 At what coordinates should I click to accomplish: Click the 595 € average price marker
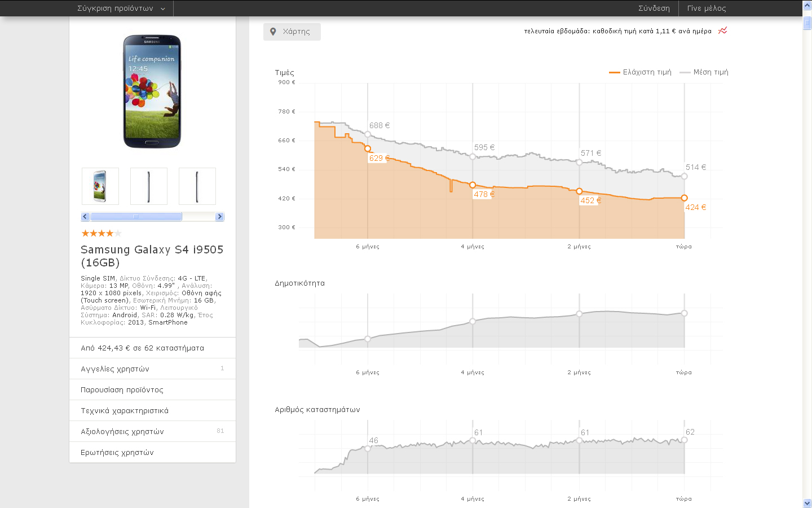pos(473,156)
